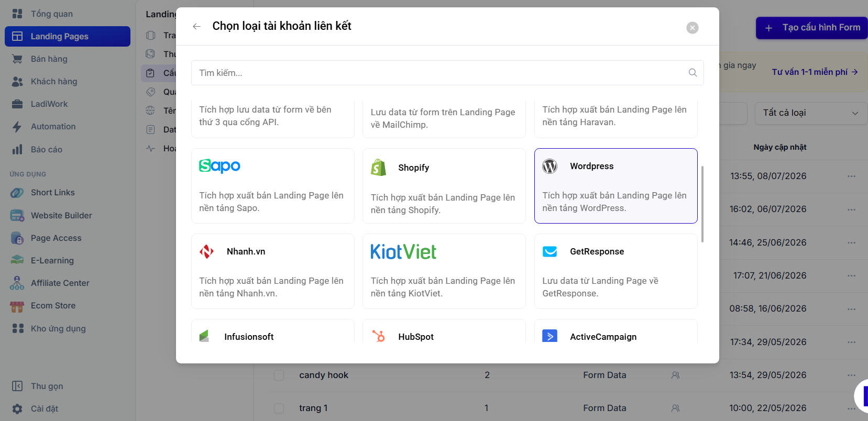Open the Kho ứng dụng grid icon

tap(18, 328)
